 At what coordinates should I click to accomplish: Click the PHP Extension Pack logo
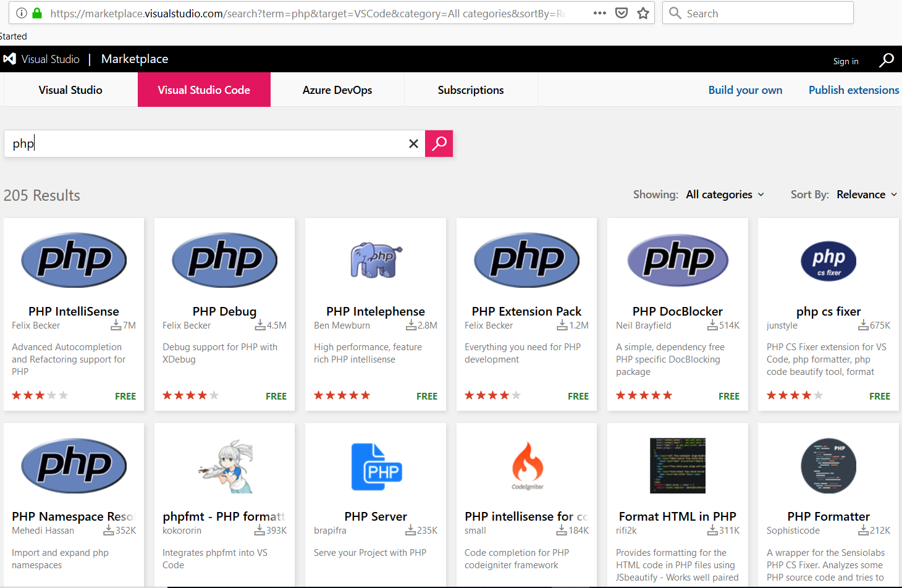click(526, 260)
